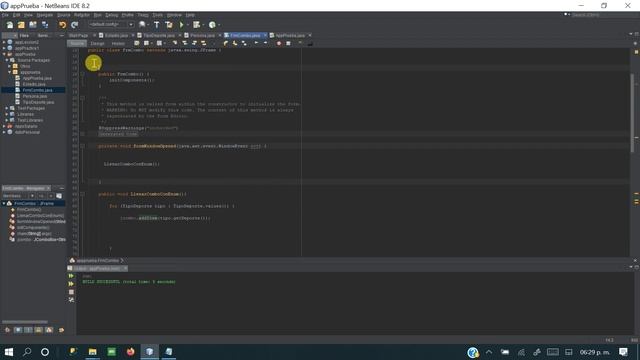Click the Profile Project toolbar icon
Image resolution: width=640 pixels, height=360 pixels.
tap(212, 25)
